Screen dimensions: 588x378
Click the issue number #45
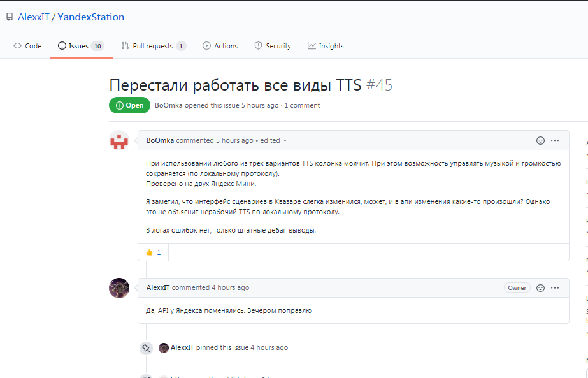[379, 85]
